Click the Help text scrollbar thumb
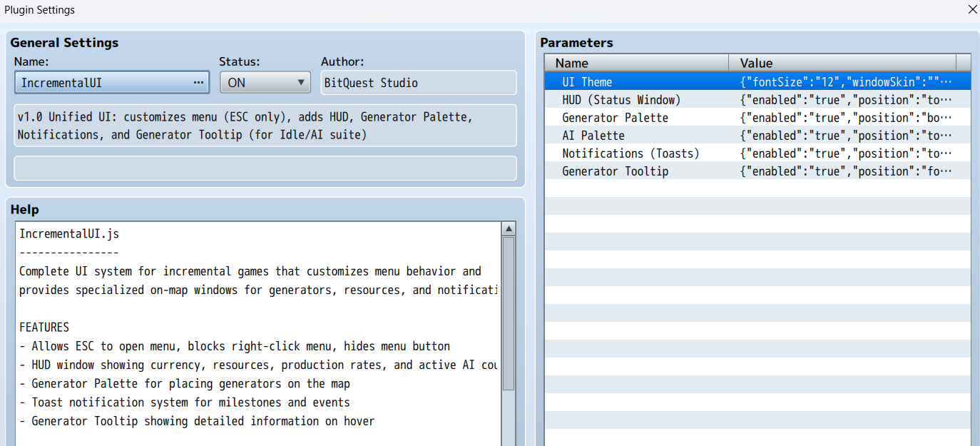Screen dimensions: 980x446 point(509,313)
